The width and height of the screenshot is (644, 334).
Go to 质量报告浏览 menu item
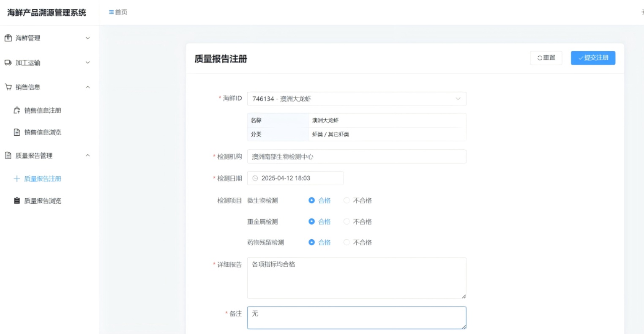(x=43, y=201)
